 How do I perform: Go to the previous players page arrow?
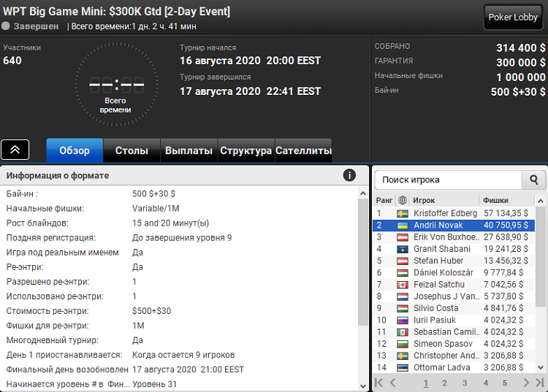pyautogui.click(x=392, y=383)
